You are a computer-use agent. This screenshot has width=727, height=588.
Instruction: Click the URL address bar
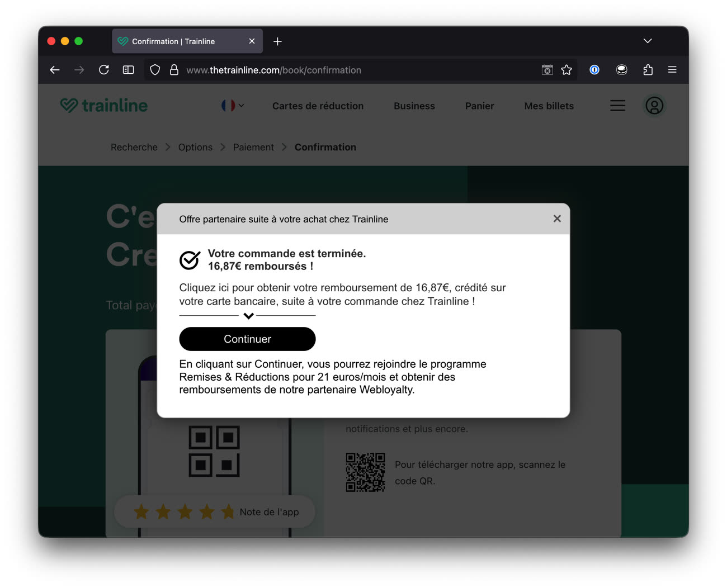pyautogui.click(x=336, y=70)
